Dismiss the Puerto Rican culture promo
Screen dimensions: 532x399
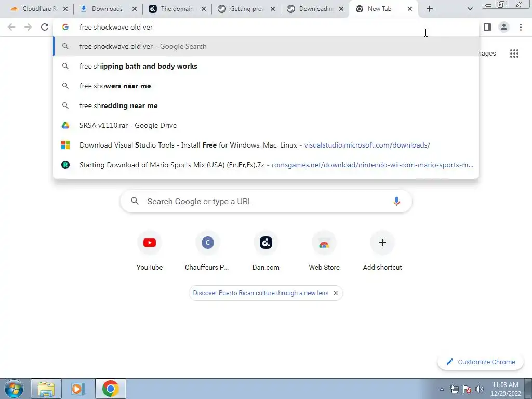(x=336, y=293)
